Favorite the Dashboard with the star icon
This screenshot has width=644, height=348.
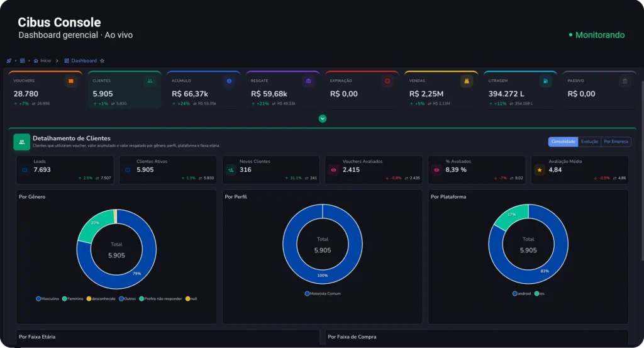coord(102,61)
